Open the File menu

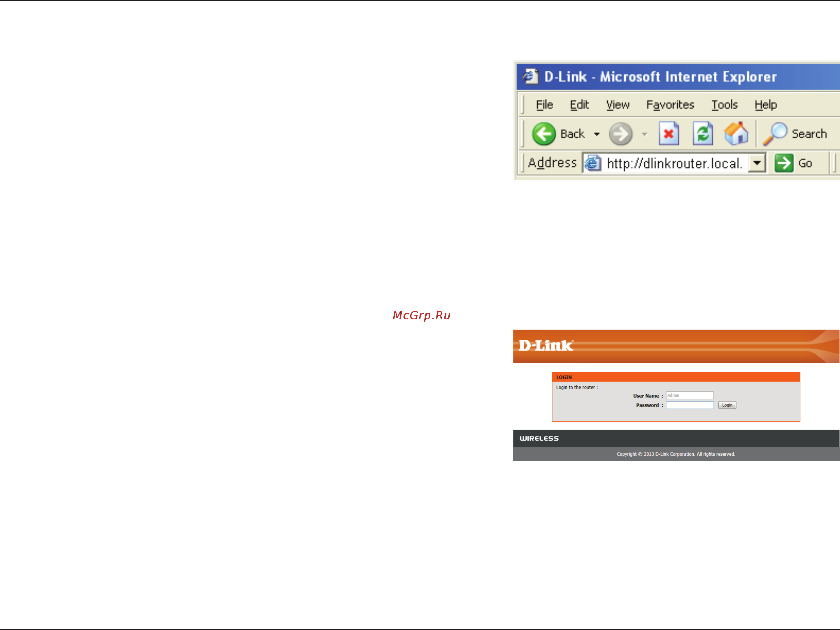click(544, 105)
